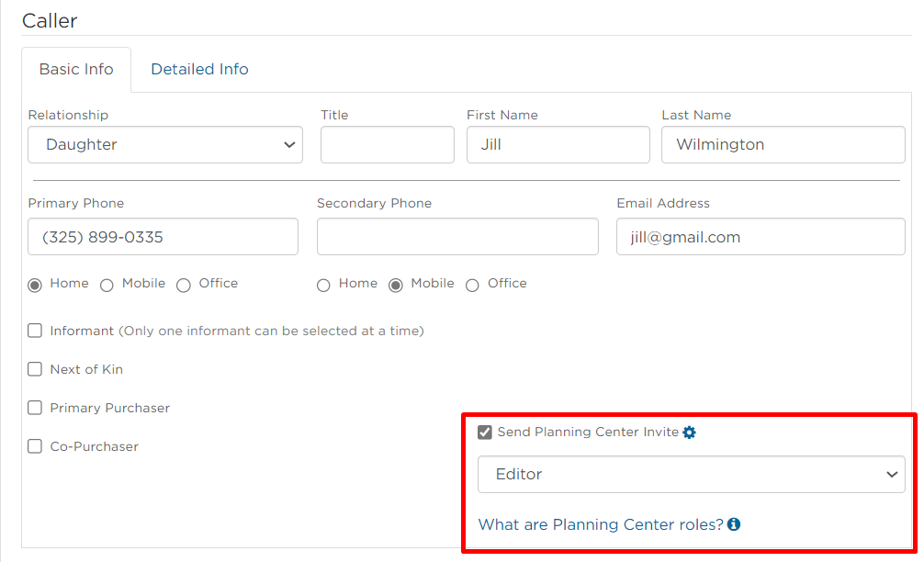
Task: Click the First Name field containing Jill
Action: [558, 144]
